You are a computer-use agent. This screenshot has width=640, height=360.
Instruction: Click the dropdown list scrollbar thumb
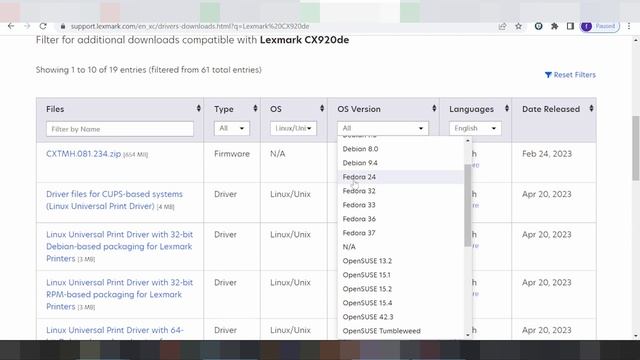click(x=468, y=205)
